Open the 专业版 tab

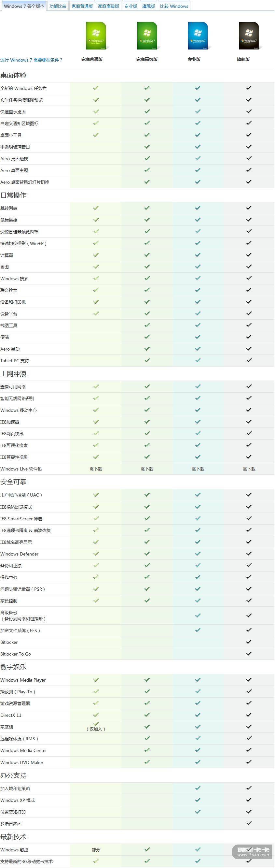tap(131, 6)
